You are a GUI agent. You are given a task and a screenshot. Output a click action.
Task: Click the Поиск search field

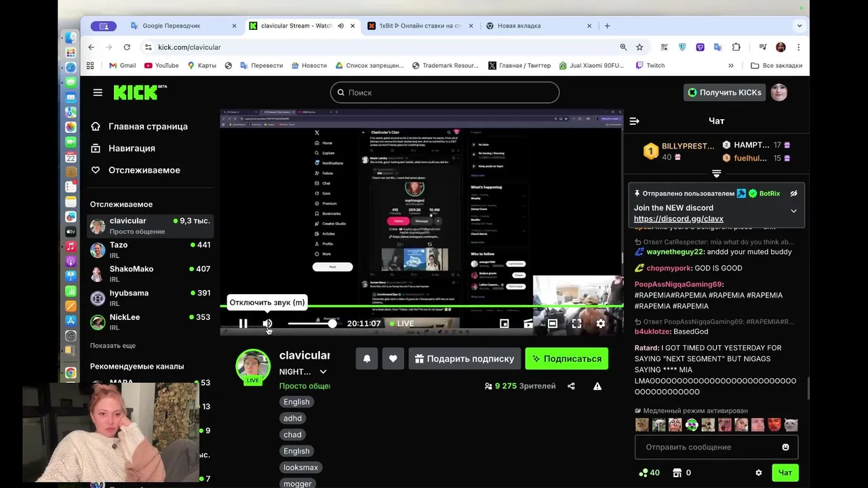point(445,92)
